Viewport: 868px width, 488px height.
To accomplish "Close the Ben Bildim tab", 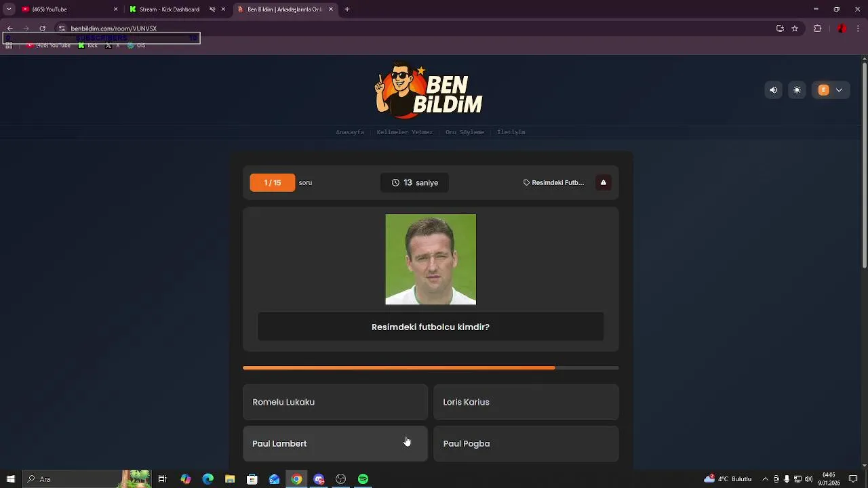I will tap(331, 9).
